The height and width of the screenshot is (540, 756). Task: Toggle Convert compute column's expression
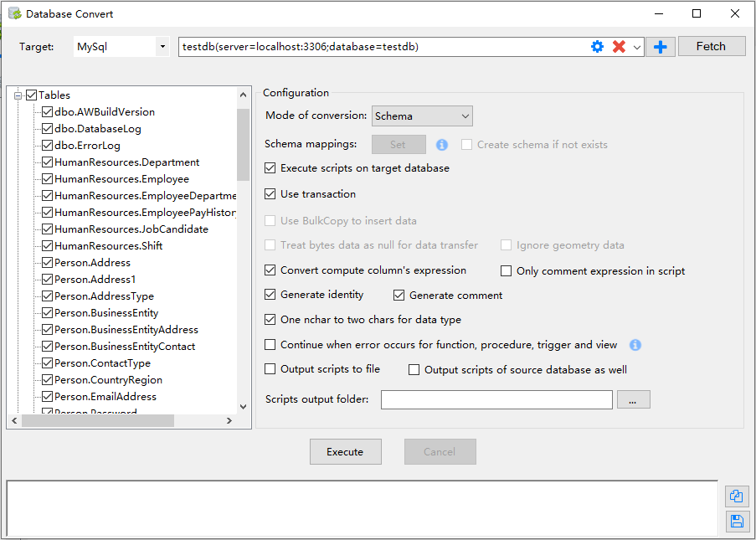[x=270, y=270]
